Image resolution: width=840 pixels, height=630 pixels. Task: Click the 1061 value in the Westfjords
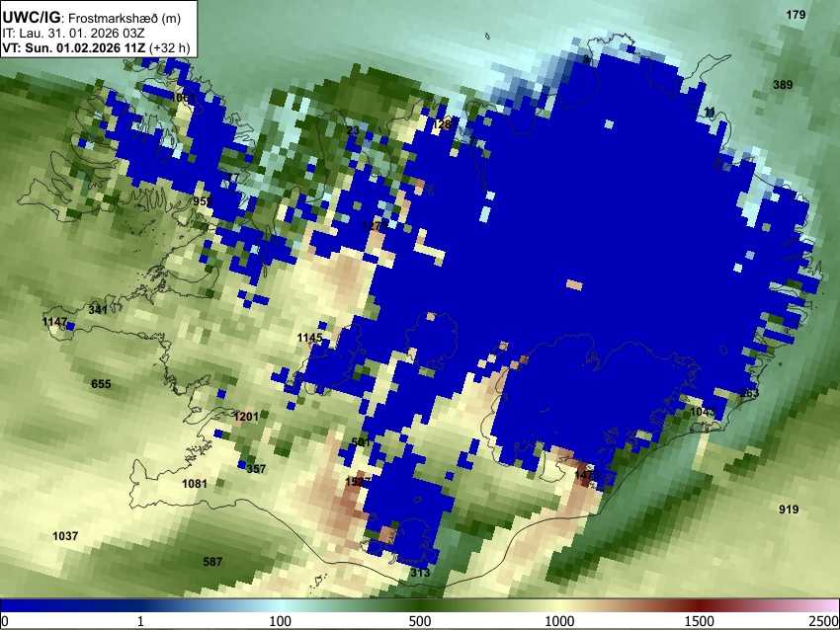click(183, 98)
